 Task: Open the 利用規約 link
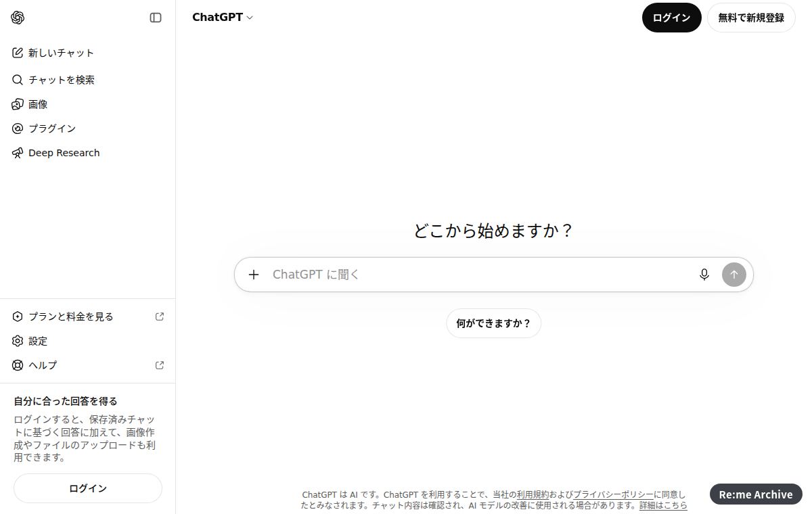[533, 495]
